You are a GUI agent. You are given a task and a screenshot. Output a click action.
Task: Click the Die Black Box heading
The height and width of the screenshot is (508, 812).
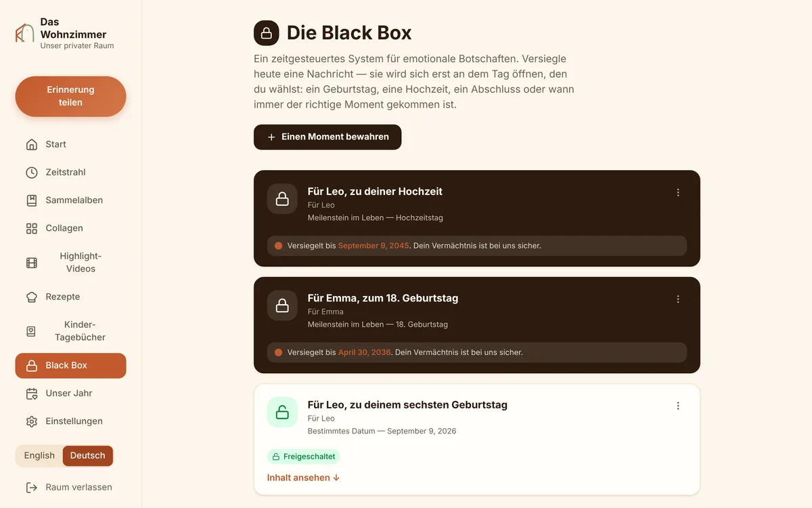pos(349,33)
